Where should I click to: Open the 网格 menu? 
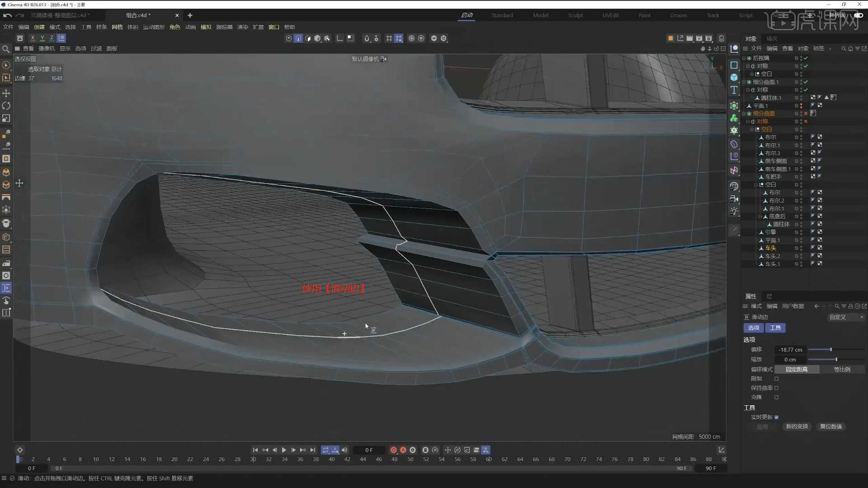click(117, 27)
